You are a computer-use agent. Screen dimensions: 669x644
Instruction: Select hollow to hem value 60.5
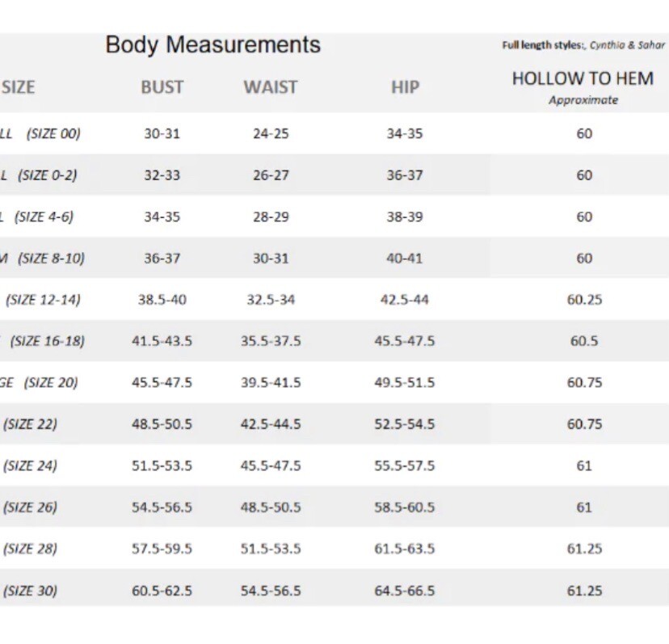pyautogui.click(x=584, y=341)
